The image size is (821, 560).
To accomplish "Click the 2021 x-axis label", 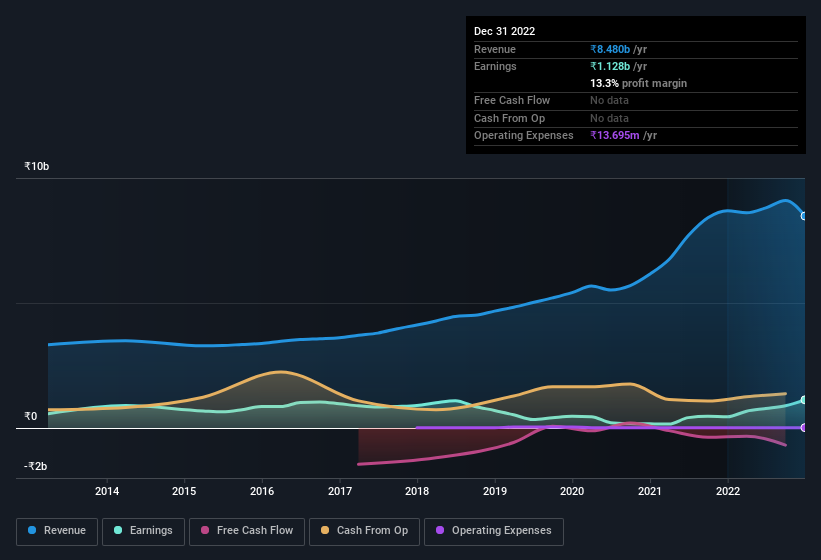I will click(x=650, y=491).
